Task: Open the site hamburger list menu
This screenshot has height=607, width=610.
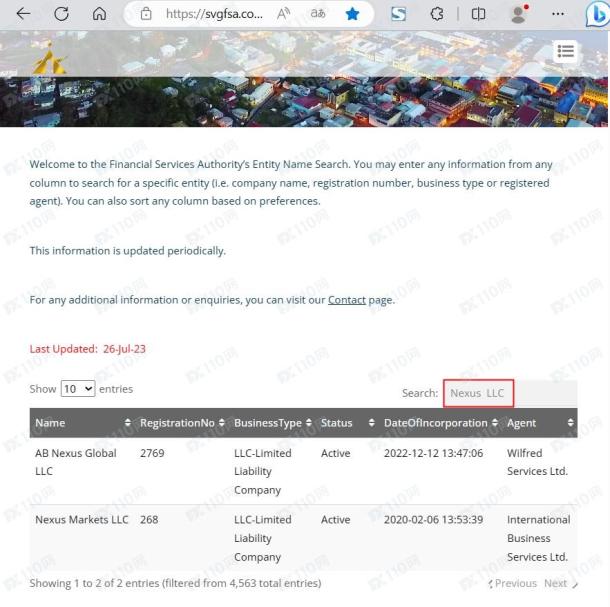Action: pyautogui.click(x=565, y=51)
